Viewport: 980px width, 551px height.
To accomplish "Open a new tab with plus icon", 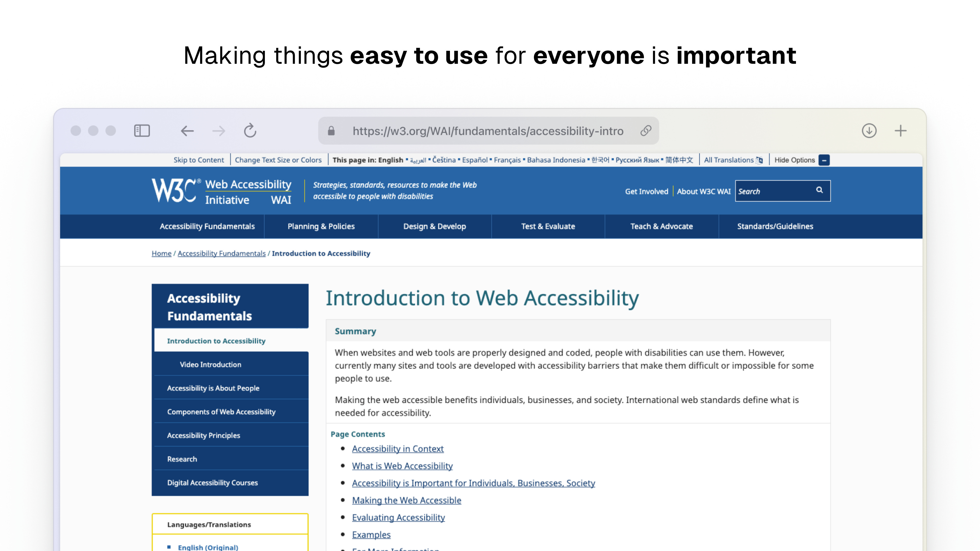I will click(x=900, y=131).
